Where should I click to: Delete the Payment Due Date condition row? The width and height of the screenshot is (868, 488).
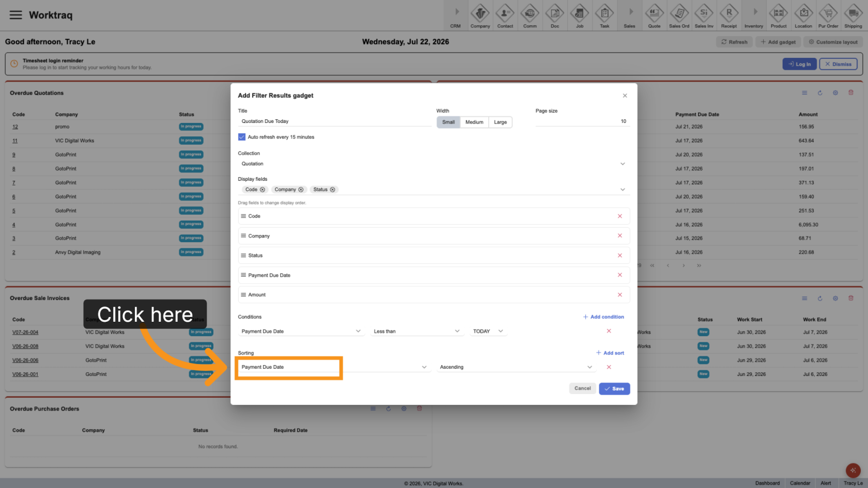(x=609, y=331)
